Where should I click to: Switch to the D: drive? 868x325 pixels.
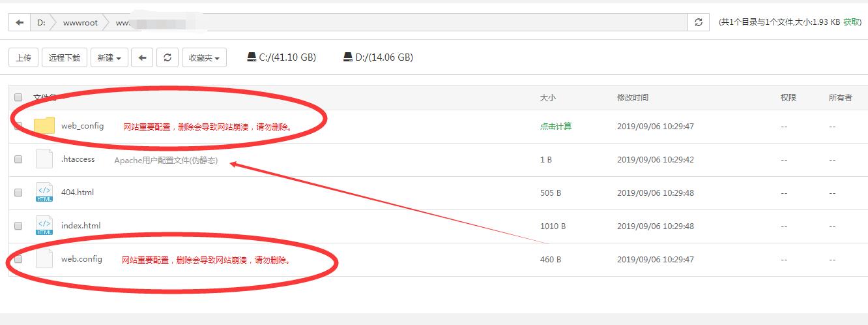pyautogui.click(x=378, y=57)
